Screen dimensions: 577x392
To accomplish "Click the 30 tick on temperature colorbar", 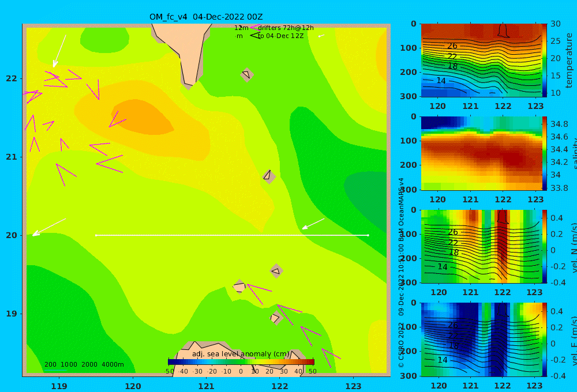I will click(x=556, y=24).
